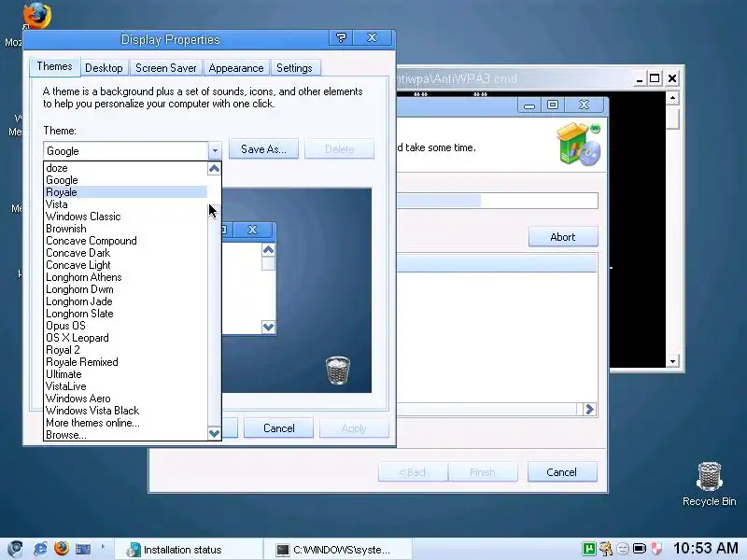The image size is (747, 560).
Task: Switch to Installation status taskbar button
Action: (189, 550)
